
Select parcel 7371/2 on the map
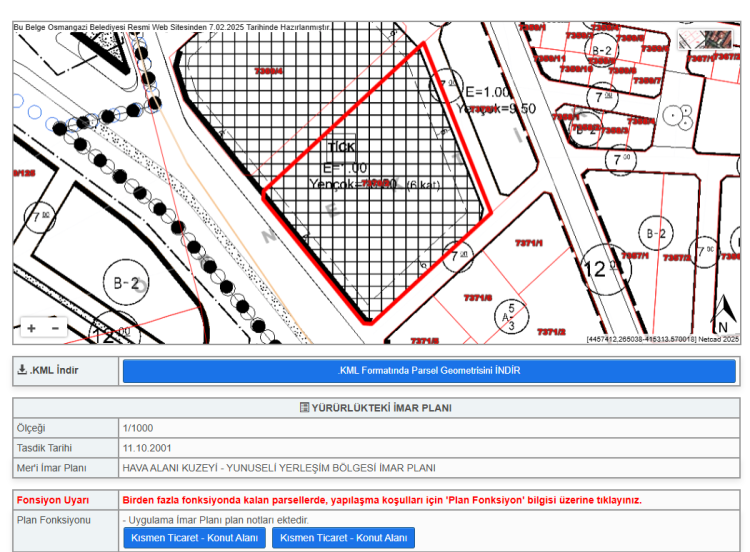[x=551, y=331]
